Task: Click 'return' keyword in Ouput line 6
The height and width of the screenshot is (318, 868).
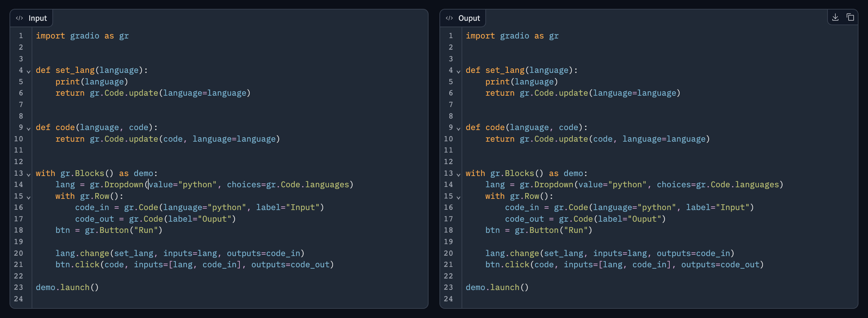Action: point(500,93)
